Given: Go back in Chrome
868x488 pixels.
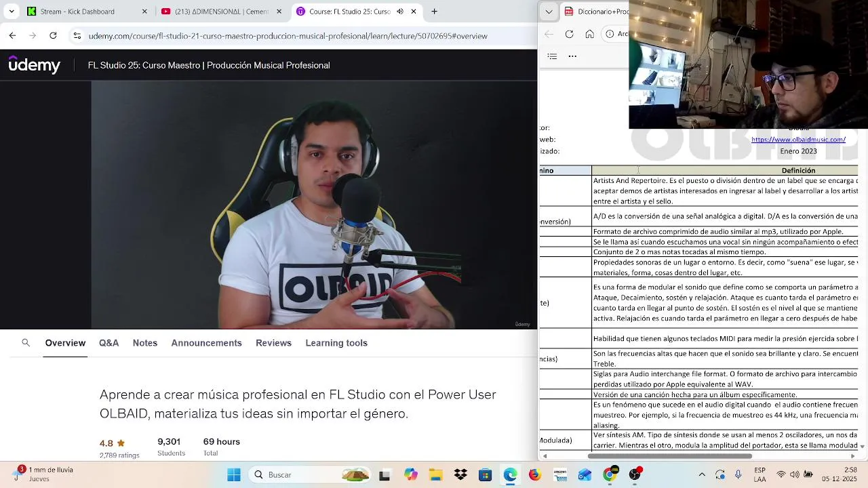Looking at the screenshot, I should 13,35.
